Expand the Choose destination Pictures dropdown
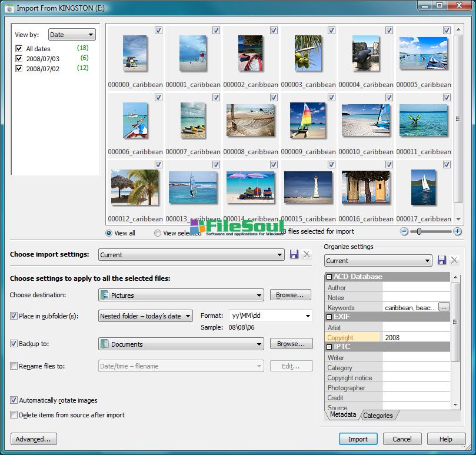This screenshot has width=476, height=455. point(181,295)
